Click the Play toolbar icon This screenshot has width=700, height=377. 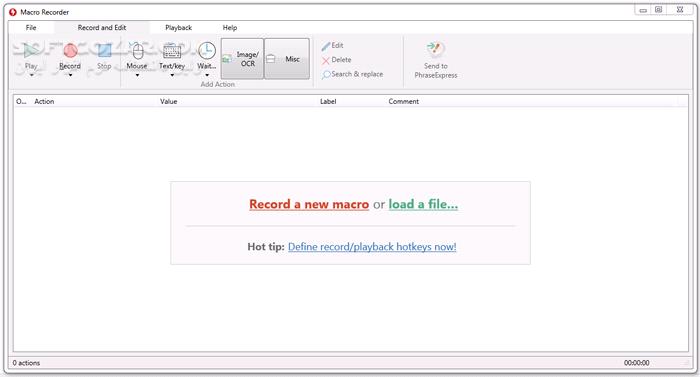[x=31, y=51]
